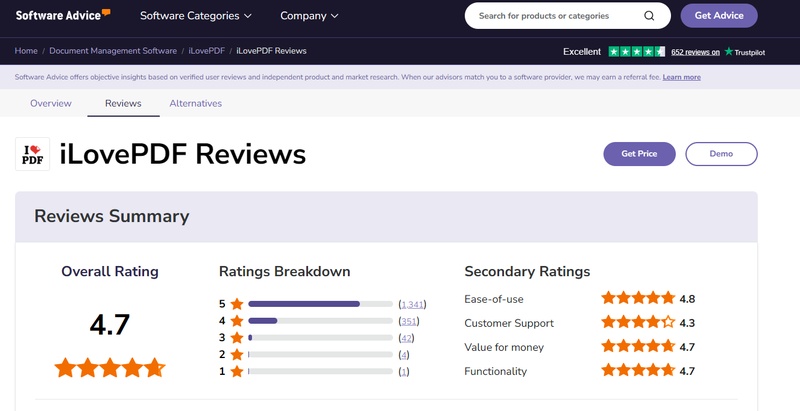Click the Learn more link
The image size is (800, 411).
682,78
